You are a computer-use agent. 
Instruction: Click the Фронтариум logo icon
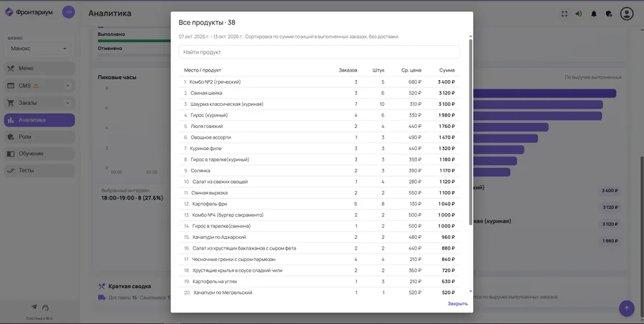click(9, 12)
